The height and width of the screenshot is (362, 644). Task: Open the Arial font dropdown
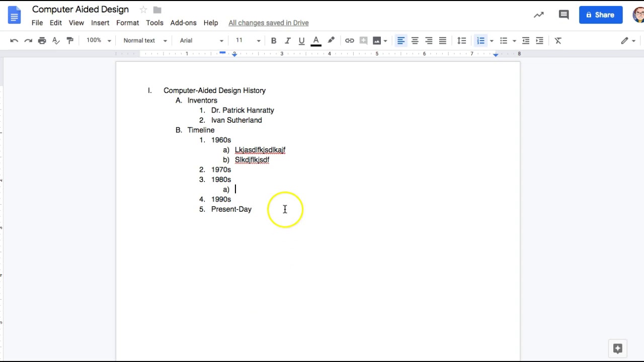coord(201,41)
